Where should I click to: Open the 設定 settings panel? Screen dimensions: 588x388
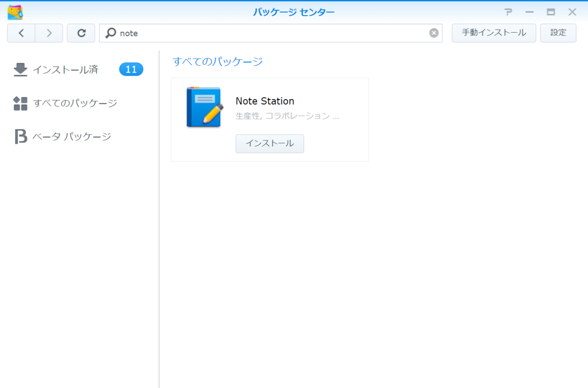click(558, 33)
